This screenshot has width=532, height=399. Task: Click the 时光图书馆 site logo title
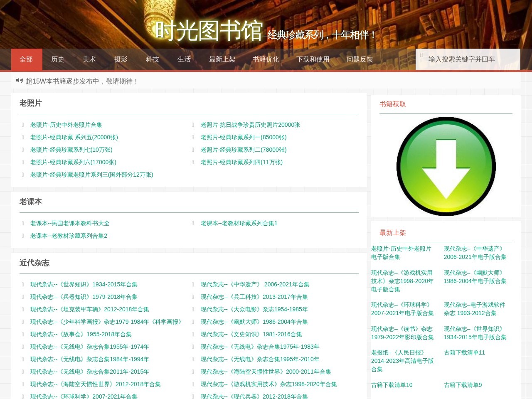point(209,30)
